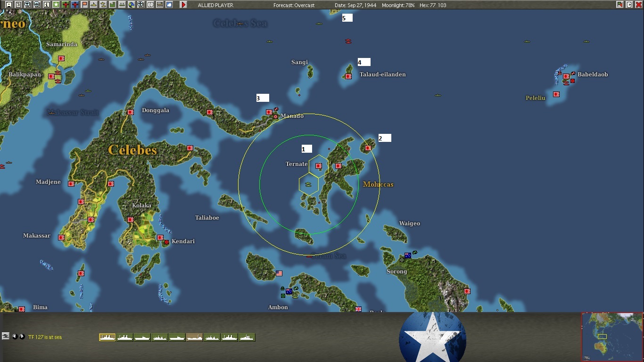Click the red flag toolbar icon
The width and height of the screenshot is (644, 362).
84,5
